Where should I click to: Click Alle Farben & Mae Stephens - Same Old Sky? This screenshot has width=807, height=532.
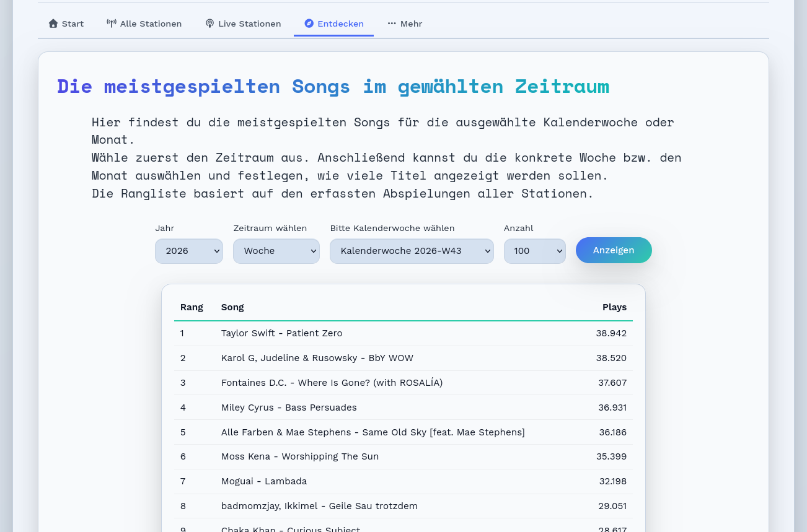373,432
